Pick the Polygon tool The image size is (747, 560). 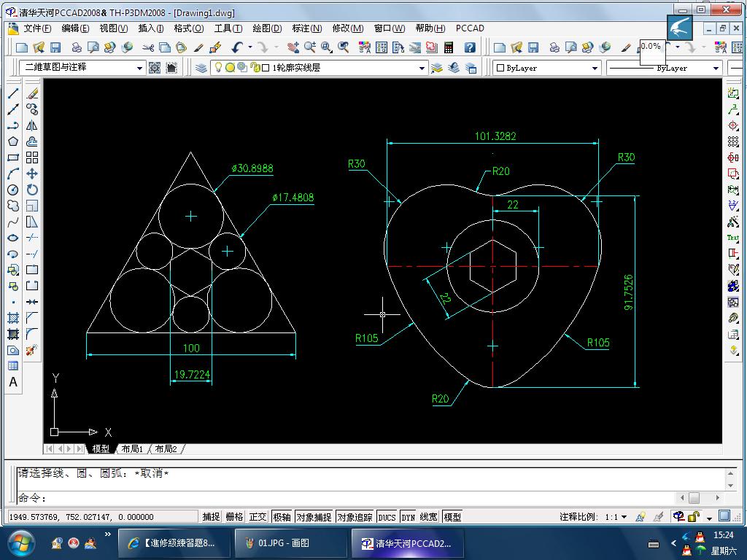pos(13,141)
